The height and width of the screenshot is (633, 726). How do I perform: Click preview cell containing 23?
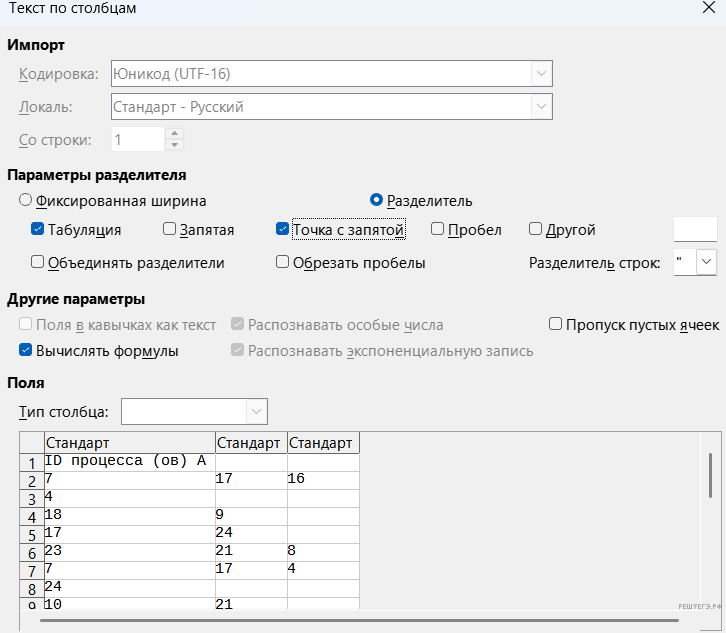coord(129,551)
